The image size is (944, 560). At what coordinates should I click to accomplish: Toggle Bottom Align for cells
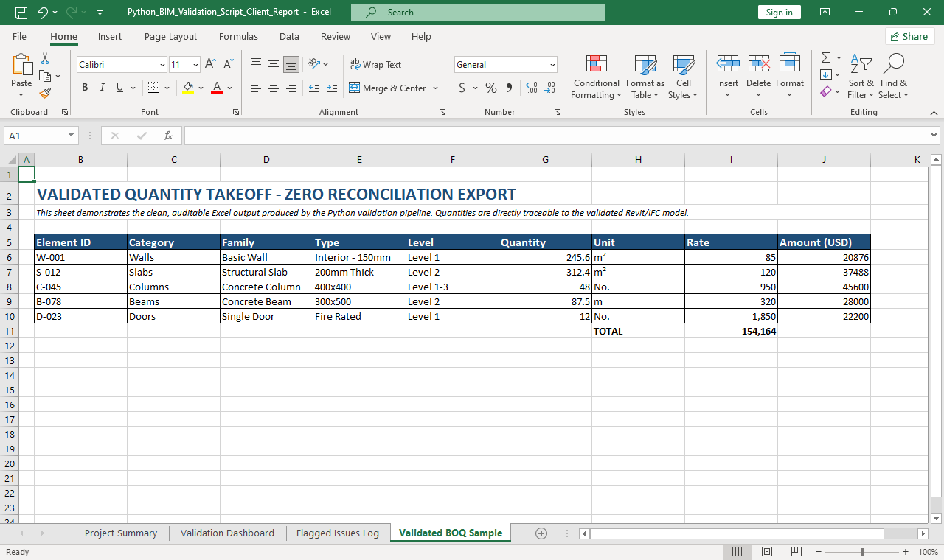pos(291,65)
